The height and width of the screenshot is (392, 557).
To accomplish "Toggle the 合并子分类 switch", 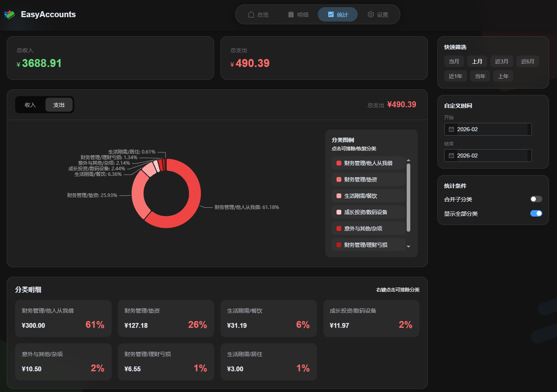I will point(536,199).
